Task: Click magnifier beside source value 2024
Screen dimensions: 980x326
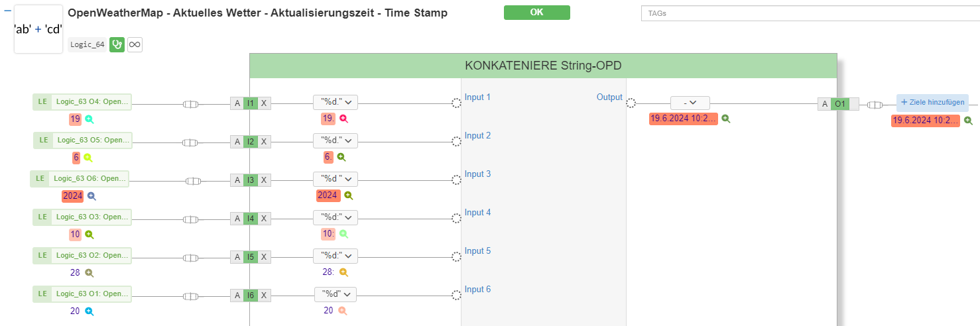Action: pos(92,196)
